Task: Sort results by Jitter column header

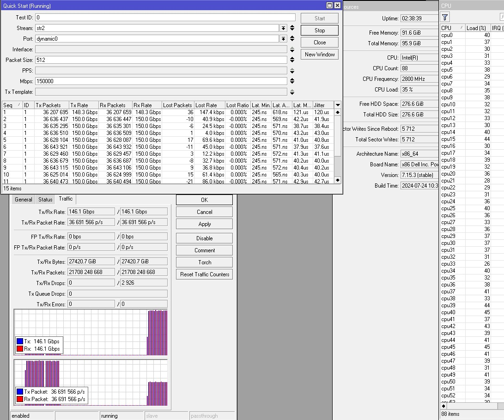Action: 323,105
